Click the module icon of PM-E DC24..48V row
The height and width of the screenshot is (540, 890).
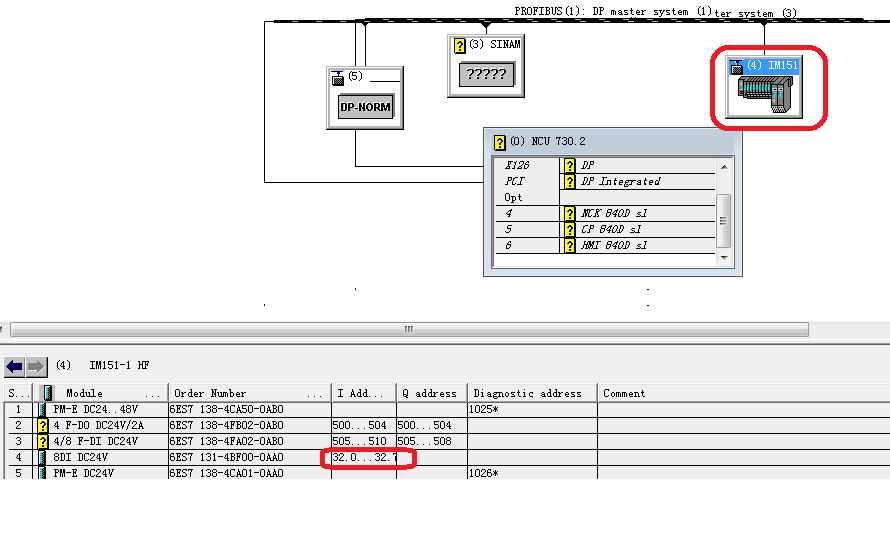click(42, 409)
